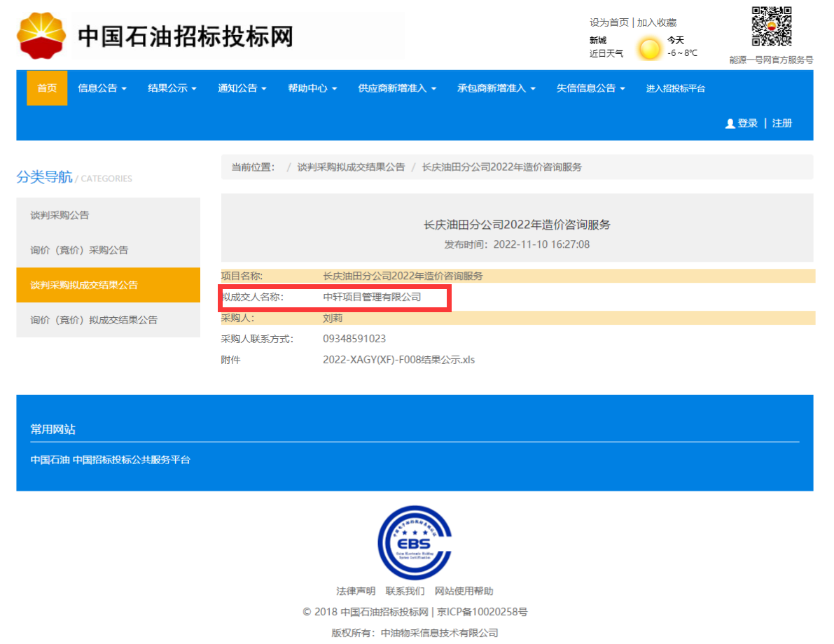834x644 pixels.
Task: Click the 注册 register link
Action: (x=782, y=123)
